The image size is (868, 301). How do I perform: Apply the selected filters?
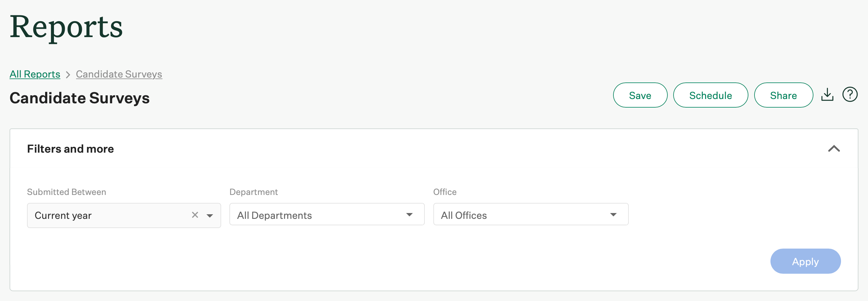[805, 261]
